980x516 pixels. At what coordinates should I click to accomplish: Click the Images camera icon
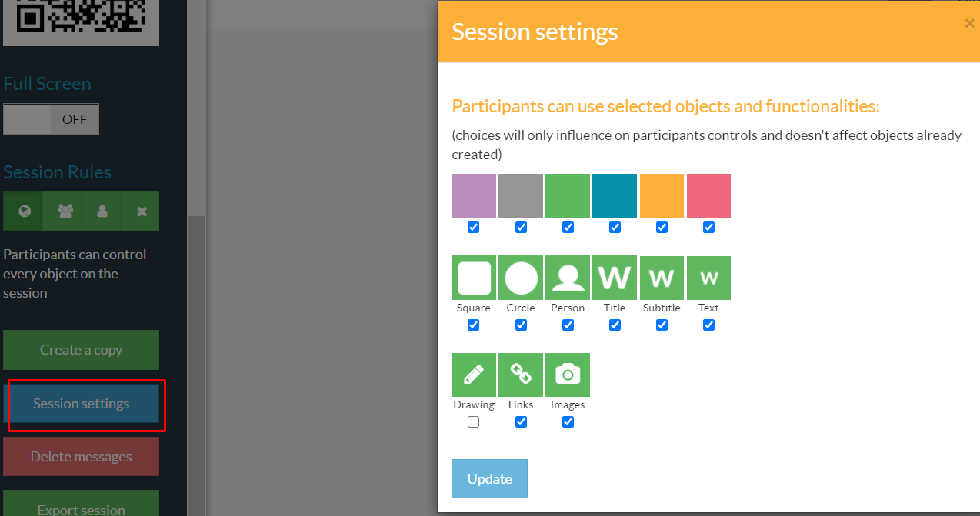click(x=568, y=375)
